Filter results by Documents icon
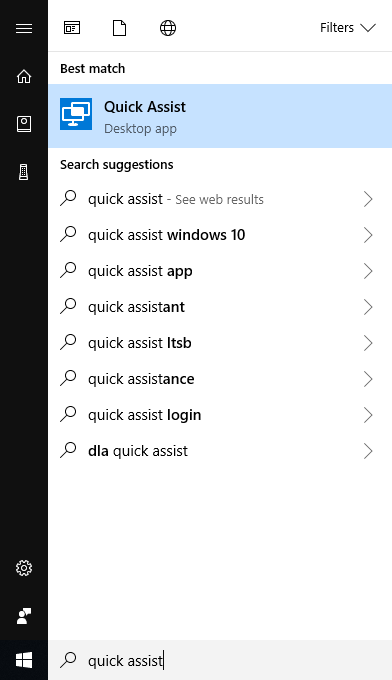 click(x=119, y=28)
